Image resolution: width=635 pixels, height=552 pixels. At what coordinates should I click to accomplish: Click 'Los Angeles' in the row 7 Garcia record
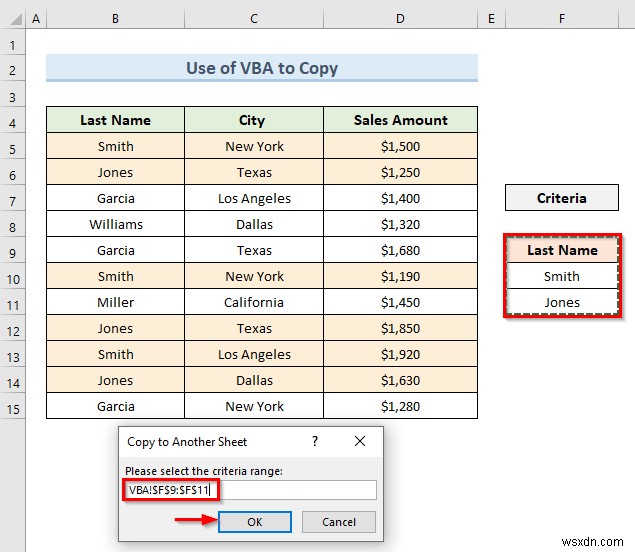pos(254,198)
